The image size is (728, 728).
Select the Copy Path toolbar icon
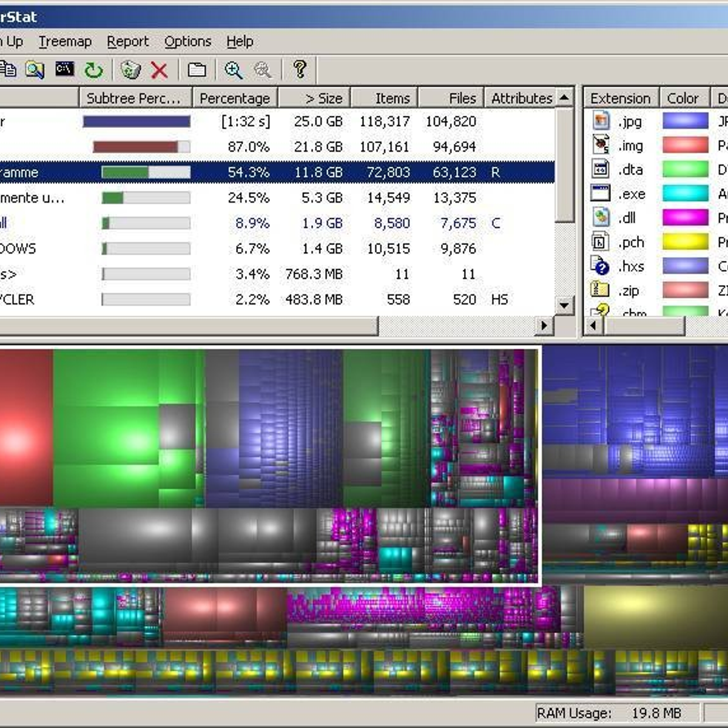(8, 69)
